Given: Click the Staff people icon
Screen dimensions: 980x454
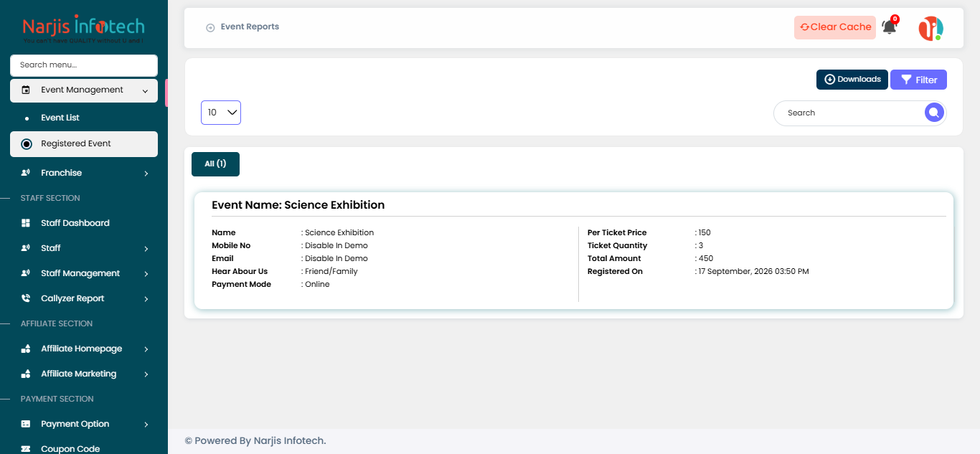Looking at the screenshot, I should click(x=26, y=248).
